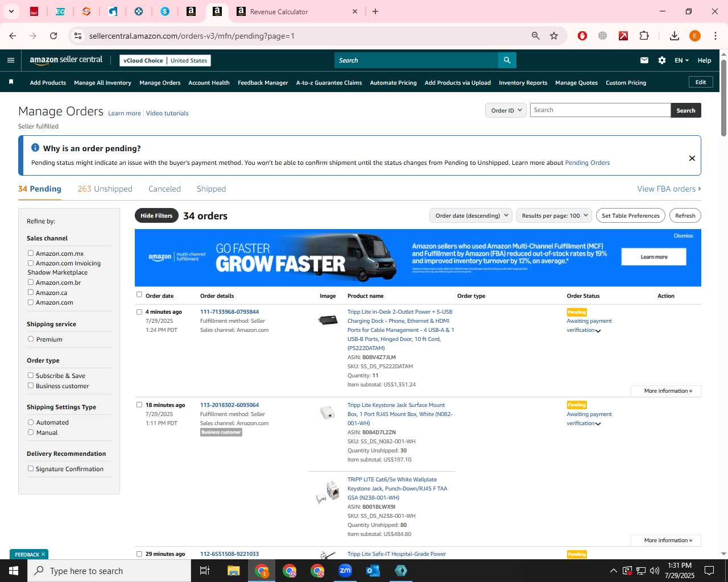Open Results per page dropdown

click(x=555, y=215)
